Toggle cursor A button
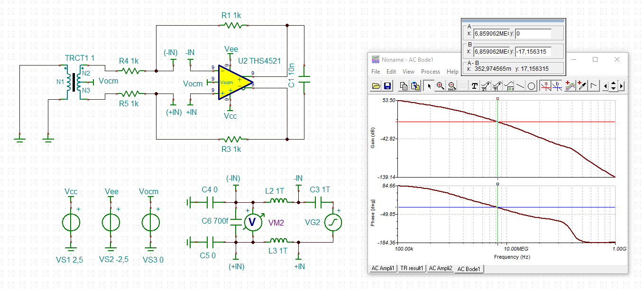Viewport: 644px width, 291px height. pos(545,86)
